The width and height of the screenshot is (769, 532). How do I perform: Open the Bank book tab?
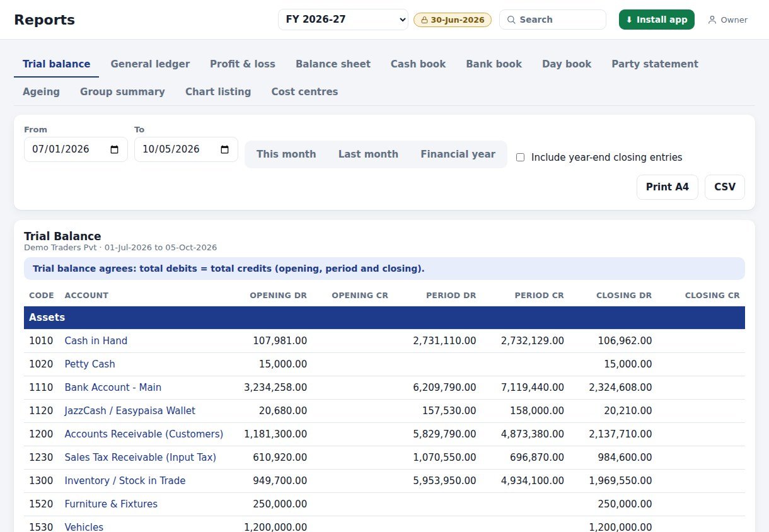click(x=494, y=64)
